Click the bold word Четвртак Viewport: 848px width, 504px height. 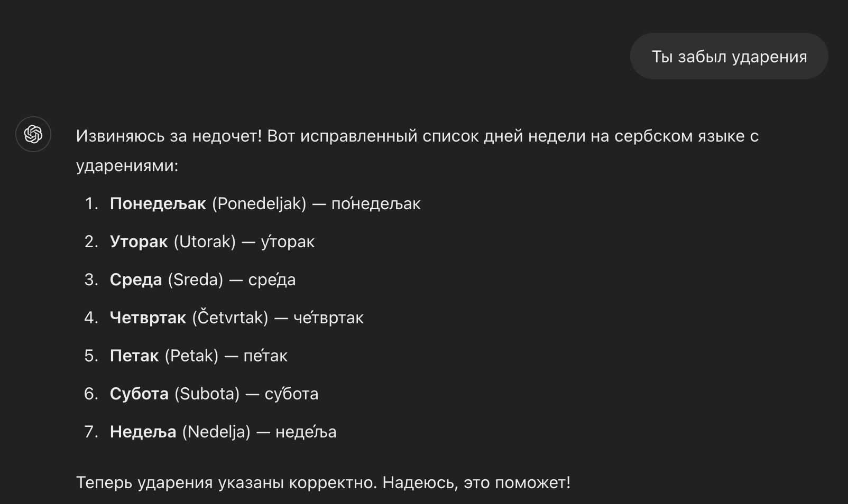click(148, 318)
